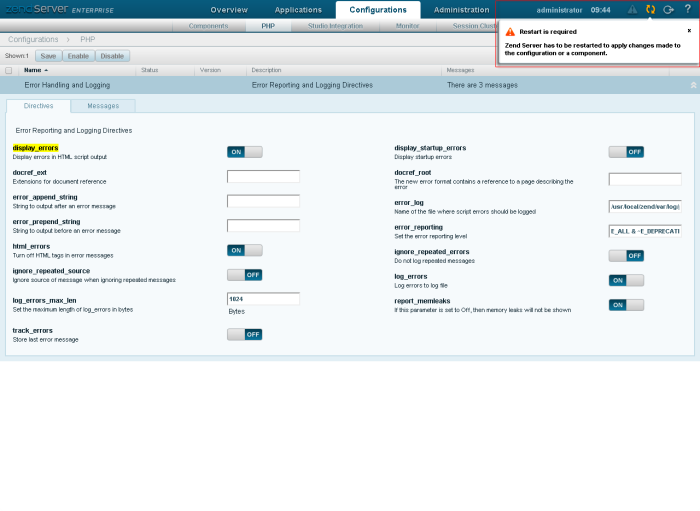Click the notifications warning triangle icon
700x511 pixels.
coord(631,9)
